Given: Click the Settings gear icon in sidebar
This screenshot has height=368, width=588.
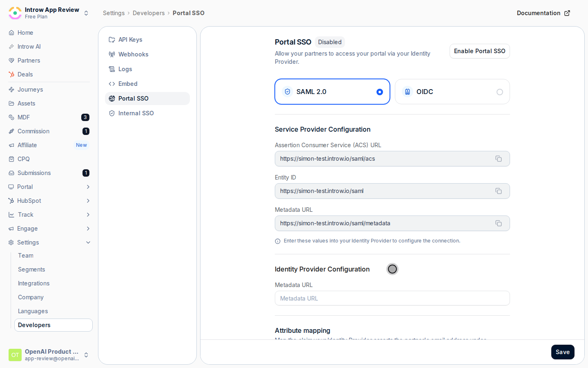Looking at the screenshot, I should (x=11, y=242).
